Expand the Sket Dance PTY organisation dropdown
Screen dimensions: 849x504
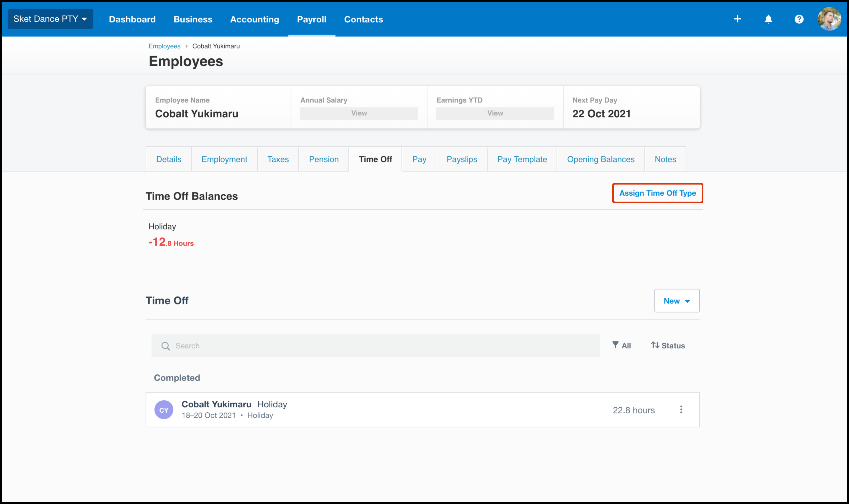point(50,19)
